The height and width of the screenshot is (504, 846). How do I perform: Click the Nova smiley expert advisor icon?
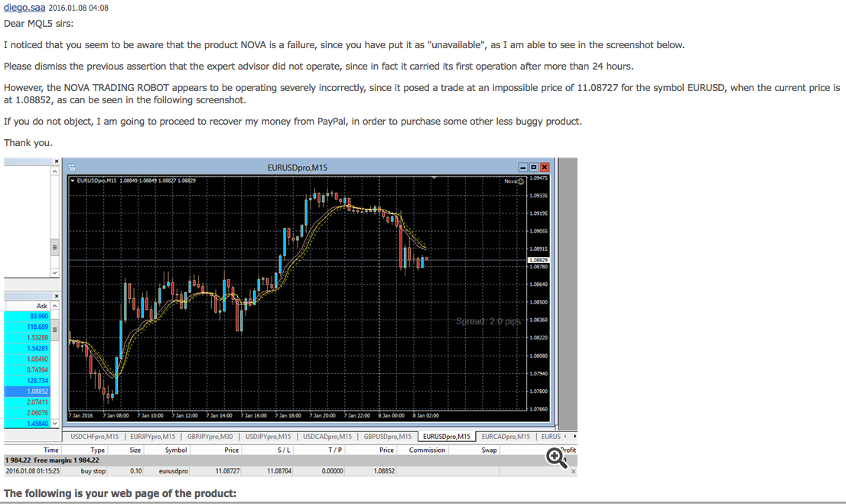click(x=521, y=181)
